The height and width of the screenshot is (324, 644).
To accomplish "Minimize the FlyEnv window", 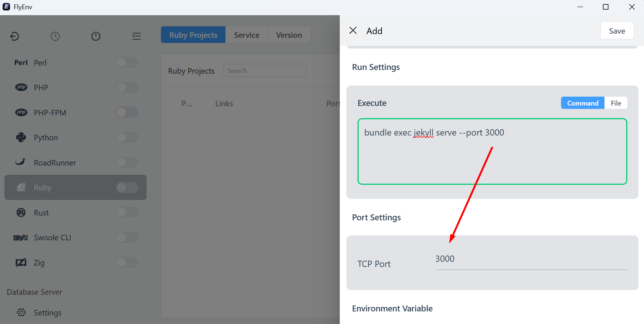I will 580,7.
